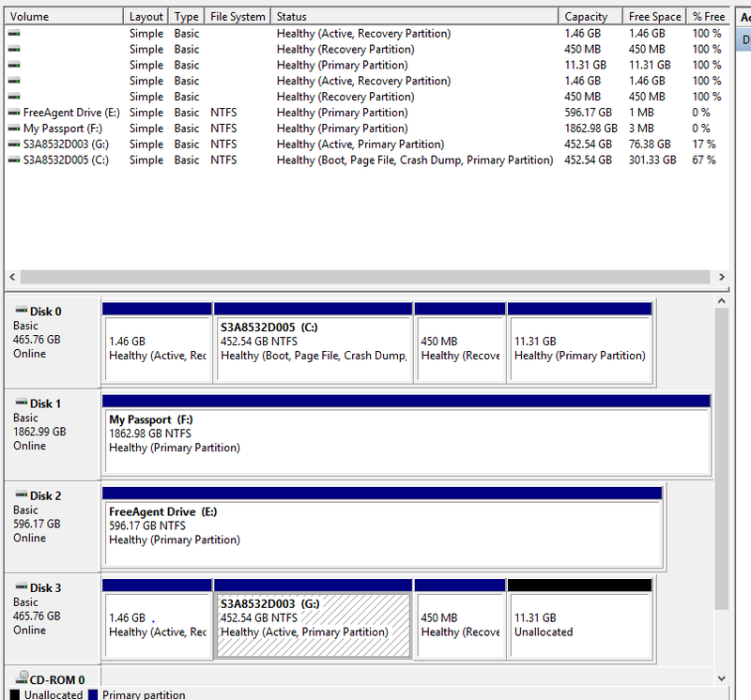Select the FreeAgent Drive (E:) volume icon
The height and width of the screenshot is (700, 751).
point(12,113)
